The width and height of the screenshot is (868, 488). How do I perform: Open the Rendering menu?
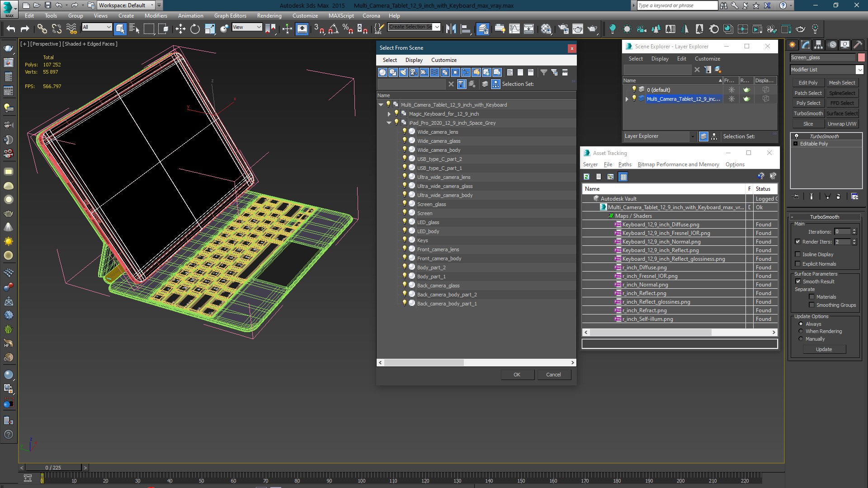(269, 15)
